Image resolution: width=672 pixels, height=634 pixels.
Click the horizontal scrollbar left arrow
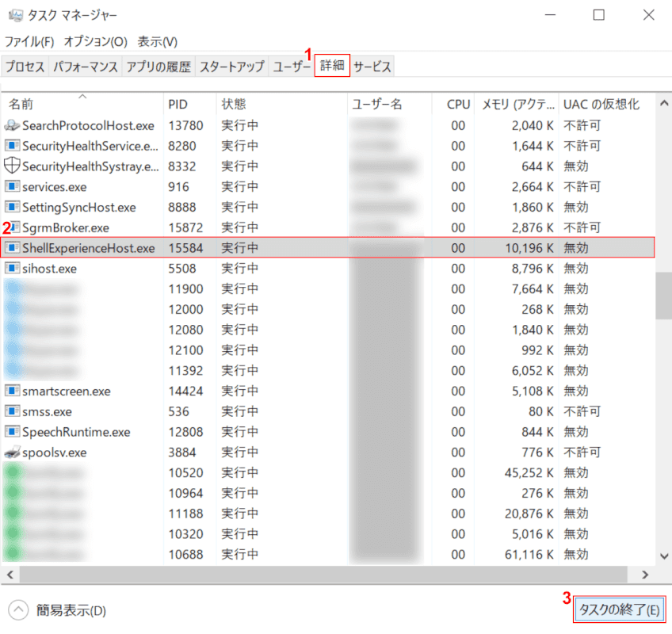point(10,575)
